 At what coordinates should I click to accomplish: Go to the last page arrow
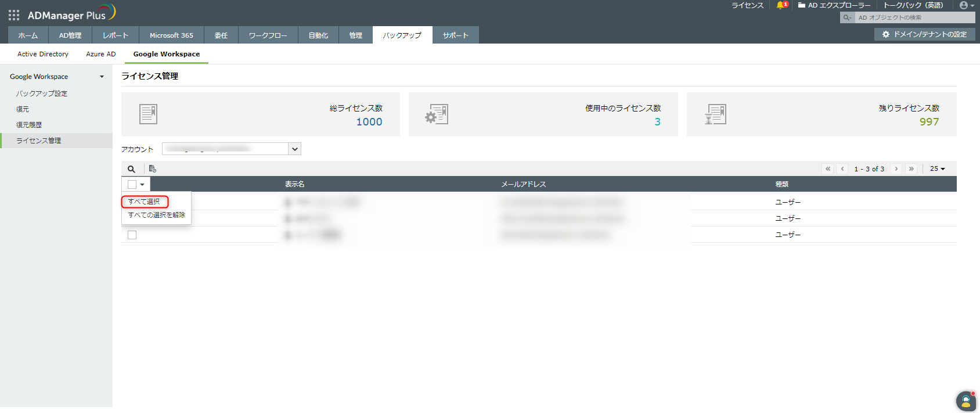pos(911,168)
